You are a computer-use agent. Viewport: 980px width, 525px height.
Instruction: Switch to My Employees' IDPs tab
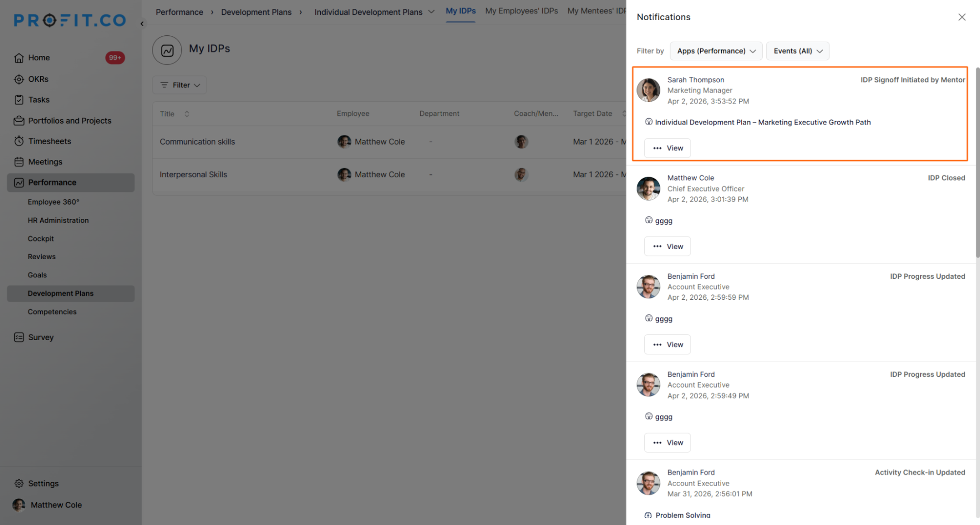tap(522, 11)
